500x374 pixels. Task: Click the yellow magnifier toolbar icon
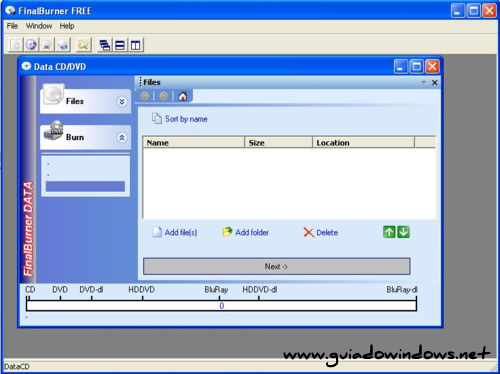[x=84, y=45]
